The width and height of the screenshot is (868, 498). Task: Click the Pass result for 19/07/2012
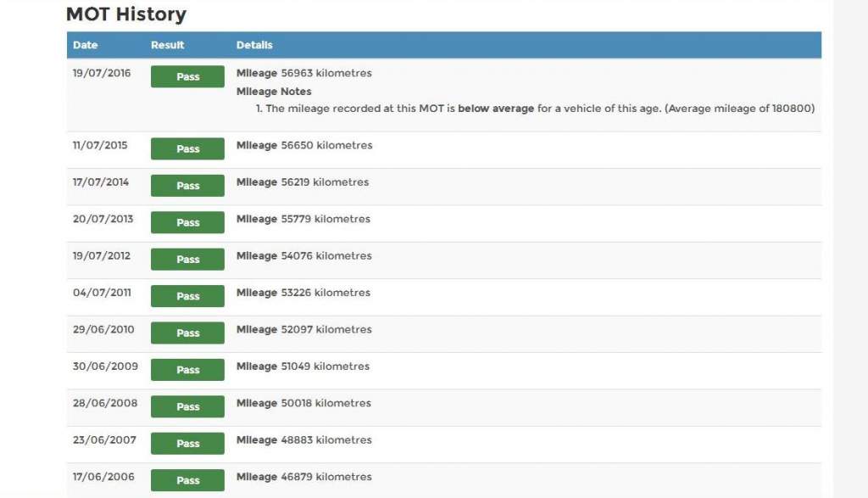187,260
